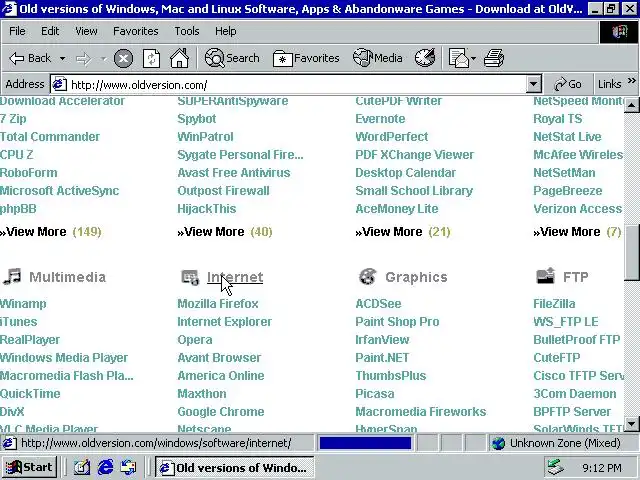This screenshot has width=640, height=480.
Task: Launch Internet Explorer from quick launch
Action: tap(105, 467)
